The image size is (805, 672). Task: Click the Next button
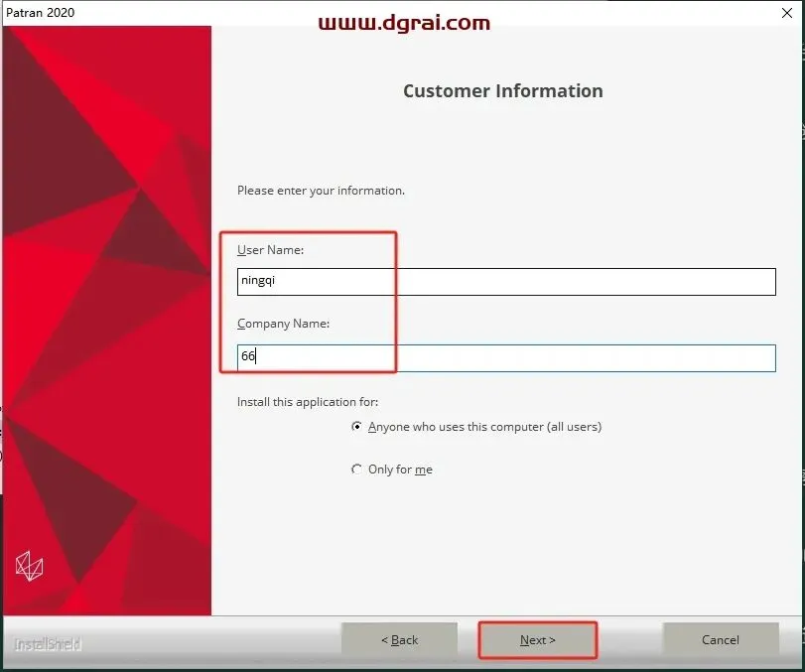coord(537,640)
